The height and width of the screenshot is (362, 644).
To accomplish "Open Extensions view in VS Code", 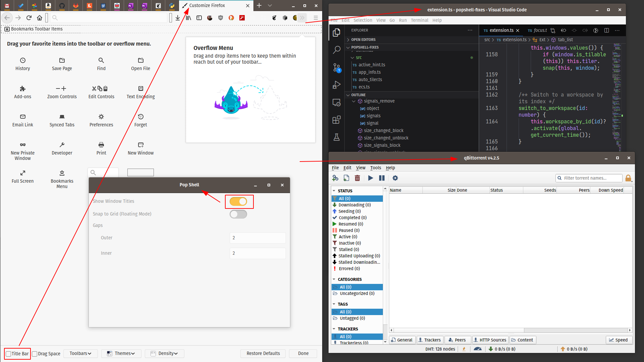I will point(337,120).
